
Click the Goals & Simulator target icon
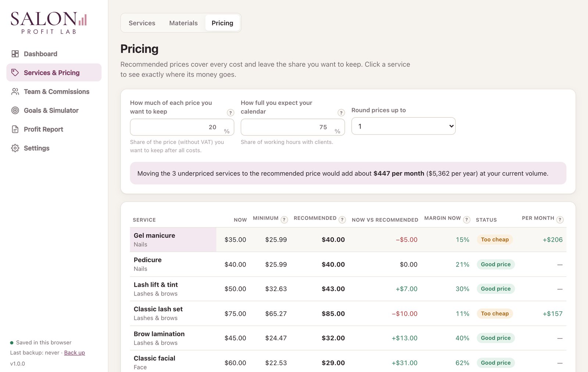click(x=15, y=110)
